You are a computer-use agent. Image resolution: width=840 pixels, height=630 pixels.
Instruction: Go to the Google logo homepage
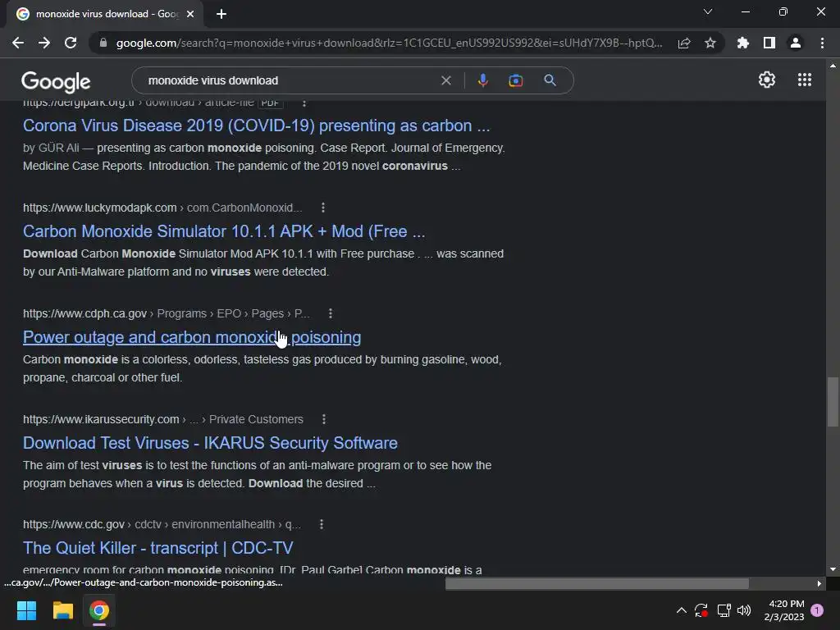click(56, 81)
